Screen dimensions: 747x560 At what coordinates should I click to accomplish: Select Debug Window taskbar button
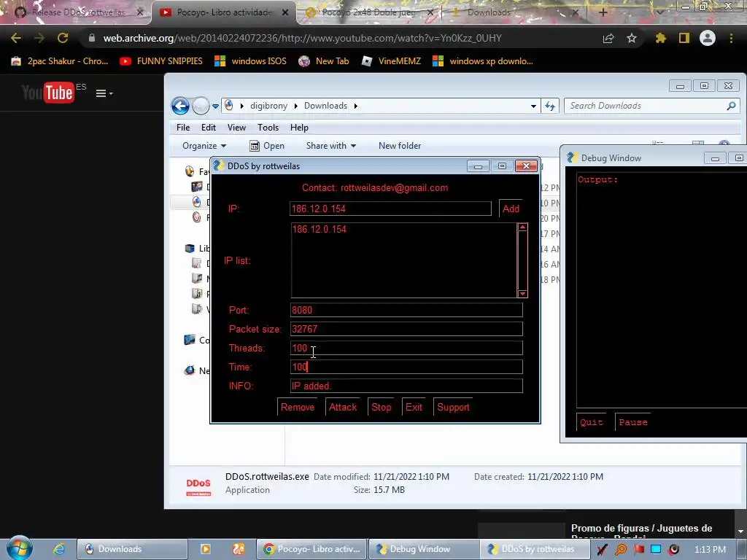[x=424, y=549]
